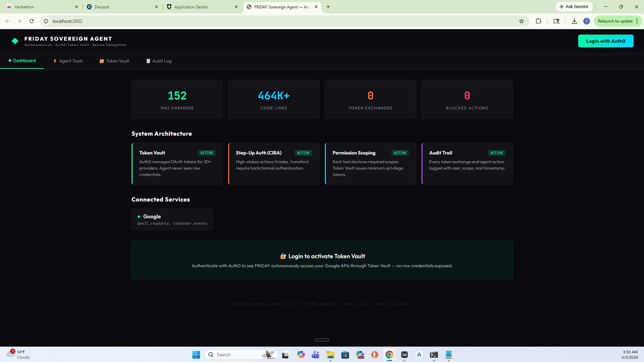Screen dimensions: 644x362
Task: Click Login with Auth0 button
Action: click(605, 41)
